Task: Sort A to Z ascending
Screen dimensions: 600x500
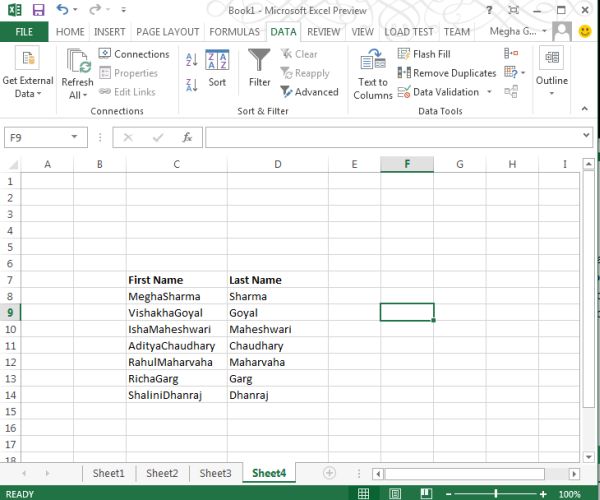Action: click(192, 60)
